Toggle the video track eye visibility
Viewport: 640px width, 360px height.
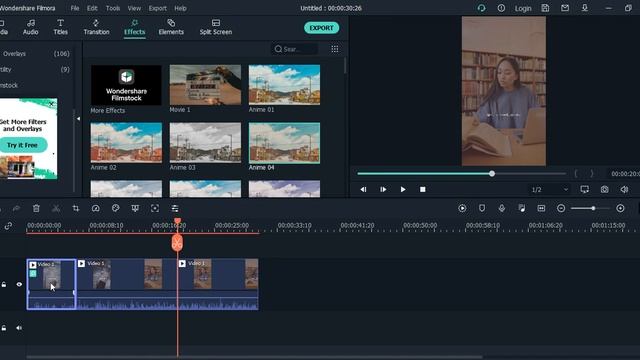point(19,284)
